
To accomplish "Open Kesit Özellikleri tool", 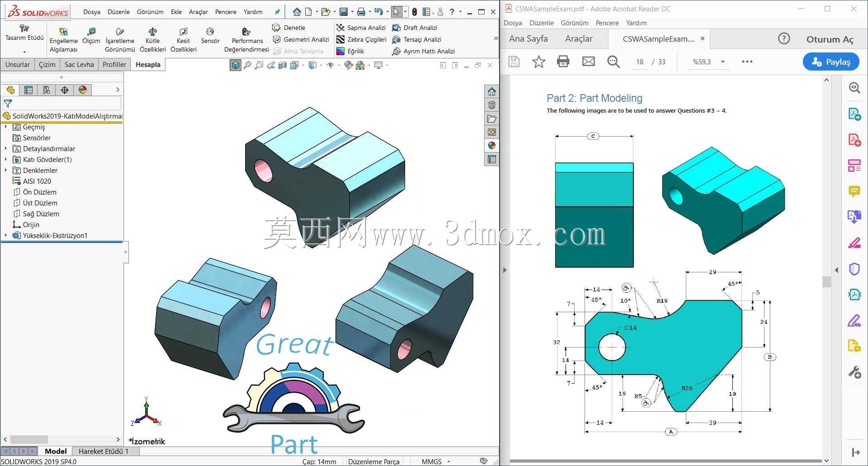I will 183,40.
